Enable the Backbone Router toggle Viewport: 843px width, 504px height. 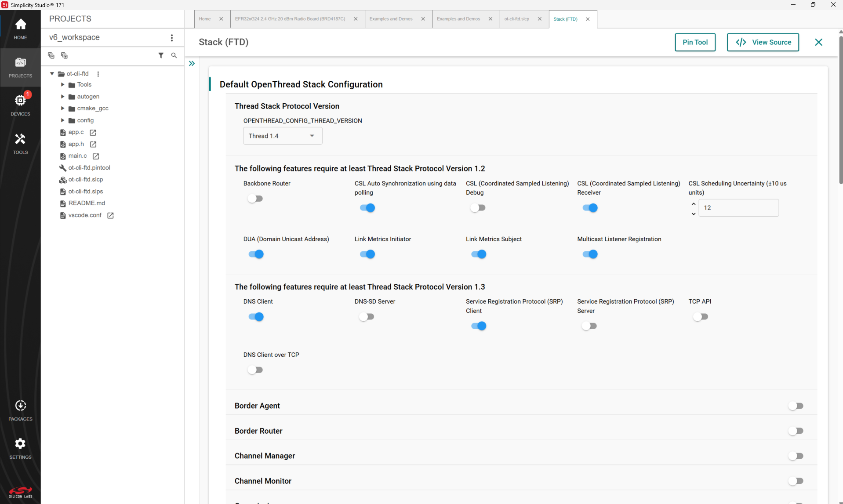pyautogui.click(x=255, y=198)
